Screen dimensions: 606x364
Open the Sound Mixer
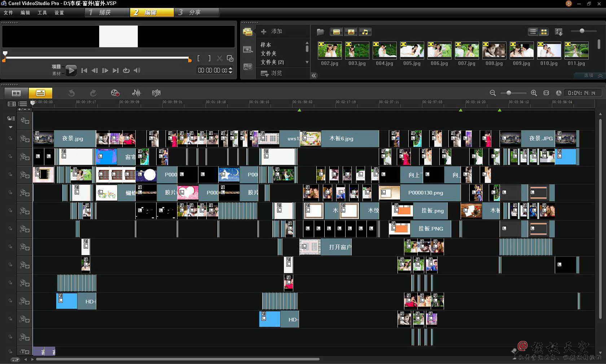136,93
